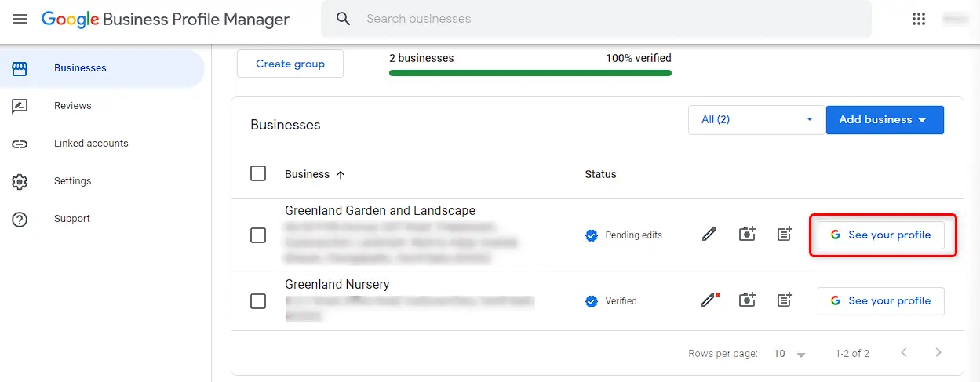The image size is (980, 382).
Task: Click the Add business button
Action: click(885, 120)
